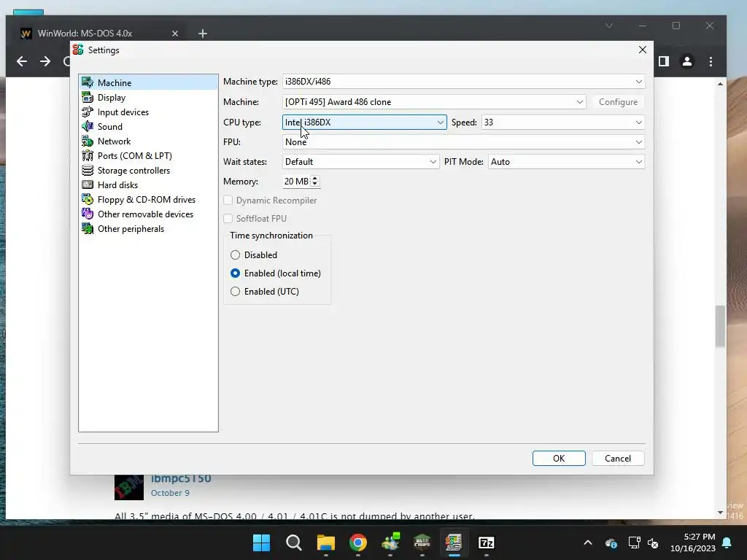Open Input devices icon in sidebar
747x560 pixels.
click(88, 112)
